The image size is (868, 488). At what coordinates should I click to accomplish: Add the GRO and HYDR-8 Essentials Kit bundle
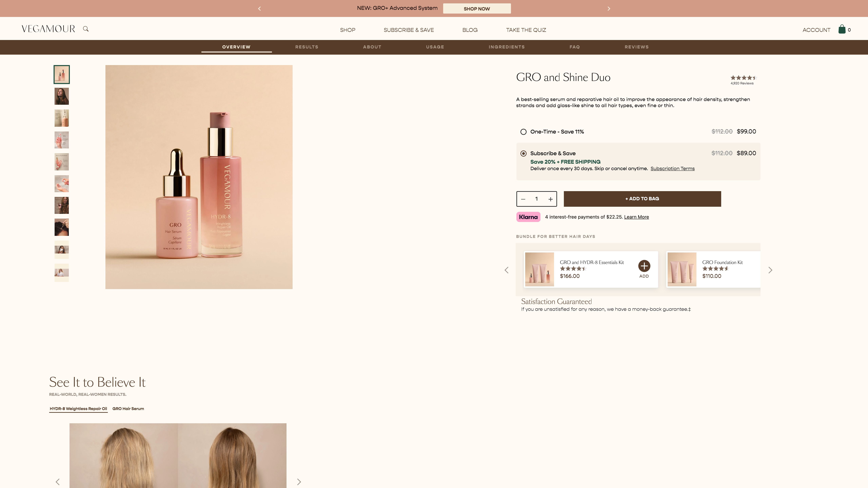click(x=644, y=266)
